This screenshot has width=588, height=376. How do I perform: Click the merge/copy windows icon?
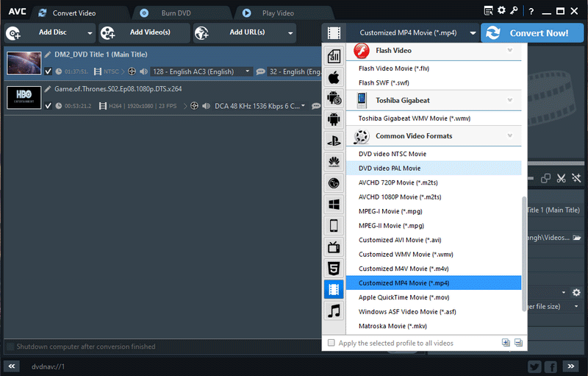(545, 178)
